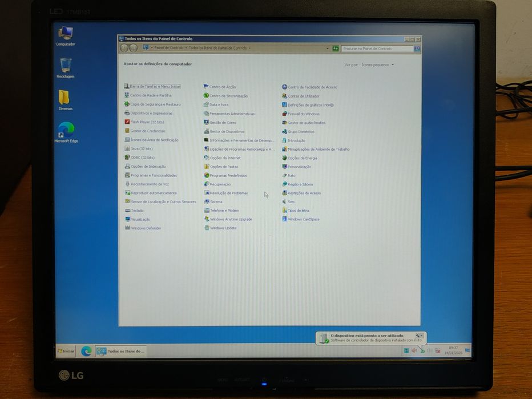This screenshot has height=399, width=532.
Task: Open Contas de Utilizador
Action: point(301,96)
